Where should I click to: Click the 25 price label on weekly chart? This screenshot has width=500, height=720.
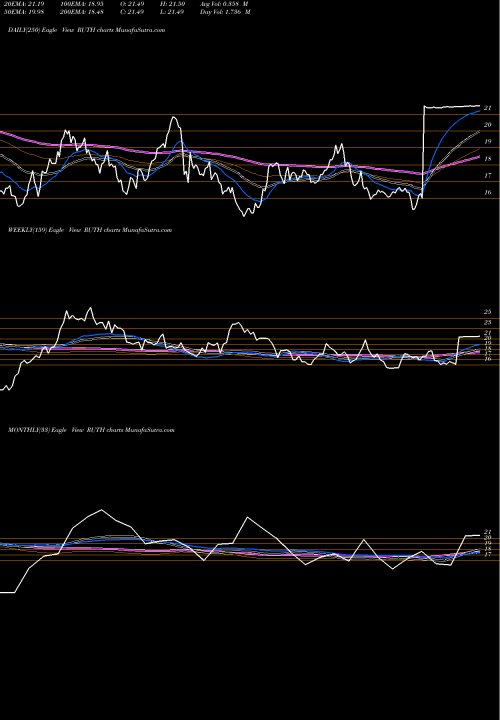488,312
